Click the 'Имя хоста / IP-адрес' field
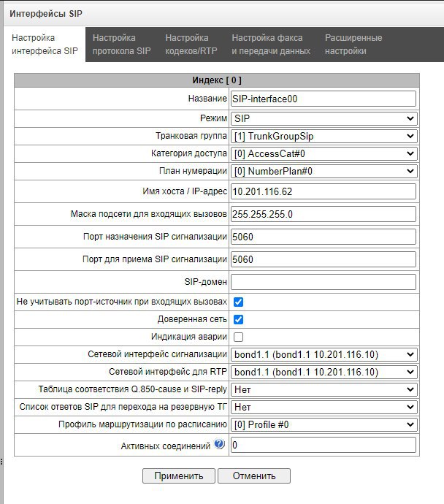The height and width of the screenshot is (504, 444). point(324,191)
